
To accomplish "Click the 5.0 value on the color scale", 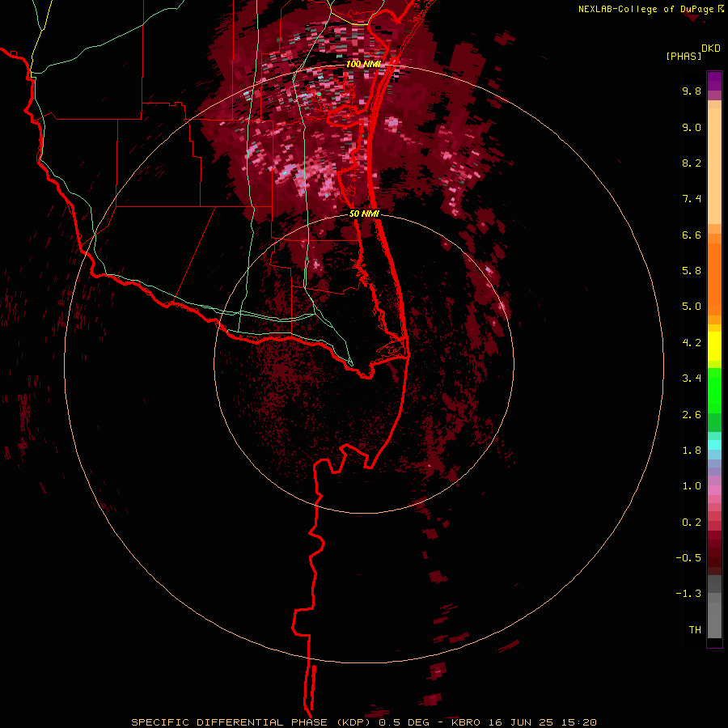I will click(692, 307).
